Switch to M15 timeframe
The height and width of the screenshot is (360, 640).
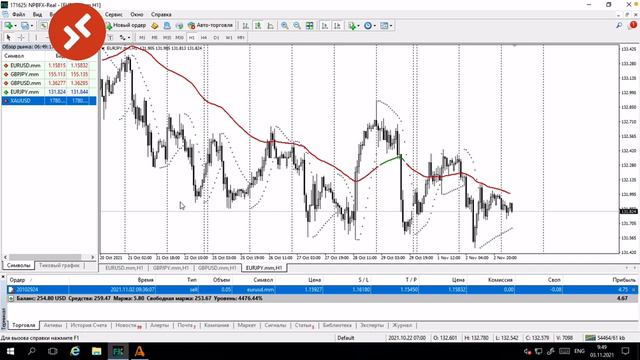167,38
